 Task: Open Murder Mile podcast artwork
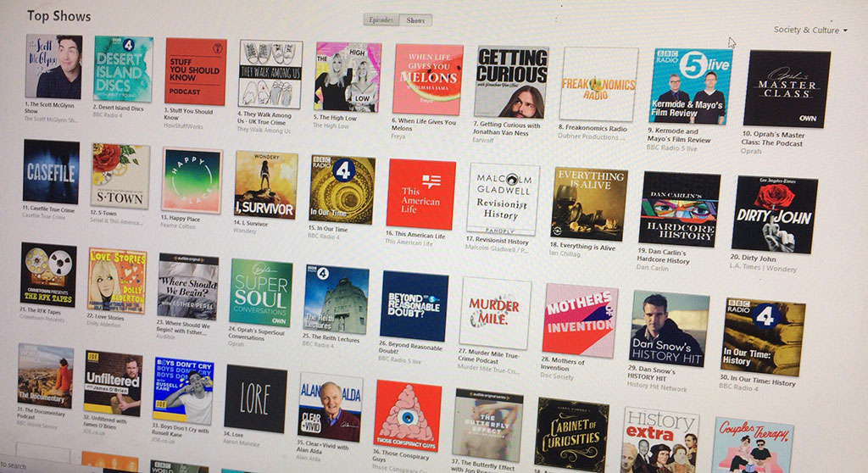(495, 314)
